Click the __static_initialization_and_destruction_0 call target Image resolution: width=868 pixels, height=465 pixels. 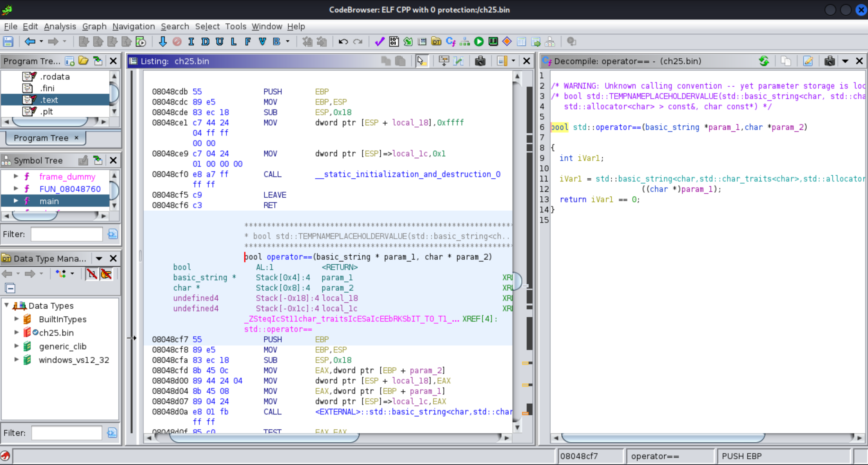click(x=408, y=174)
